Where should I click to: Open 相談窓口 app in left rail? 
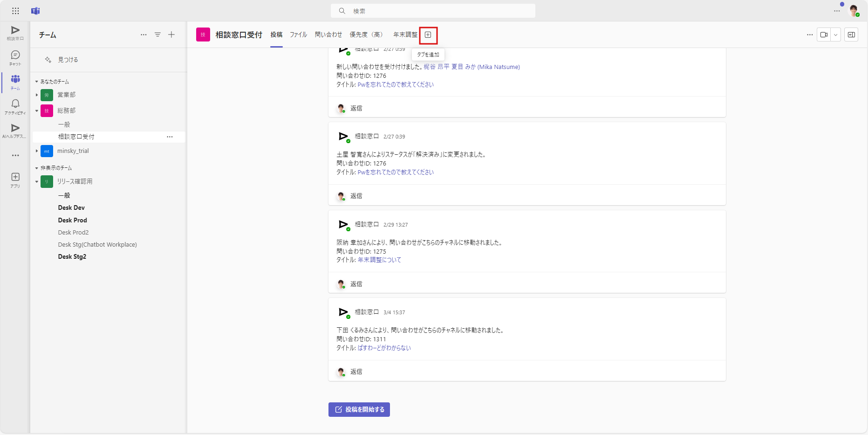click(15, 33)
